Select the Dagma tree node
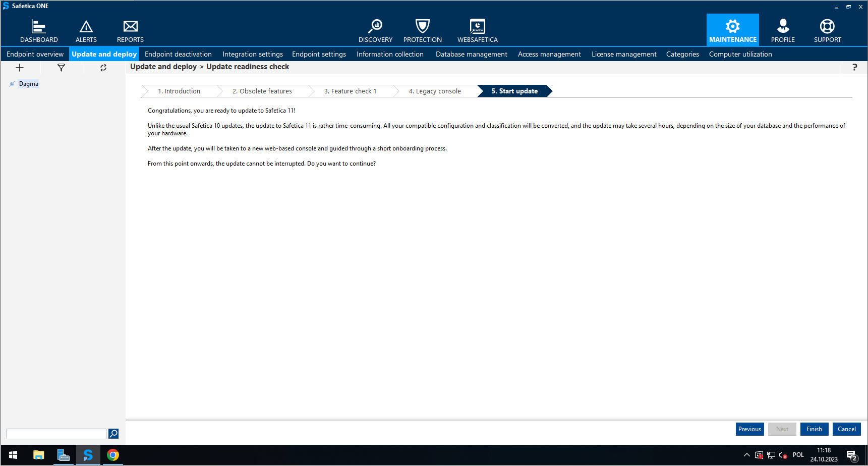This screenshot has height=466, width=868. tap(29, 84)
